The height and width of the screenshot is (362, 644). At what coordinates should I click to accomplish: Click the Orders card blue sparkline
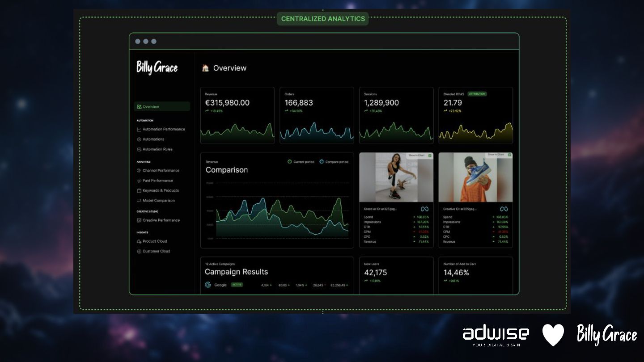pyautogui.click(x=317, y=132)
